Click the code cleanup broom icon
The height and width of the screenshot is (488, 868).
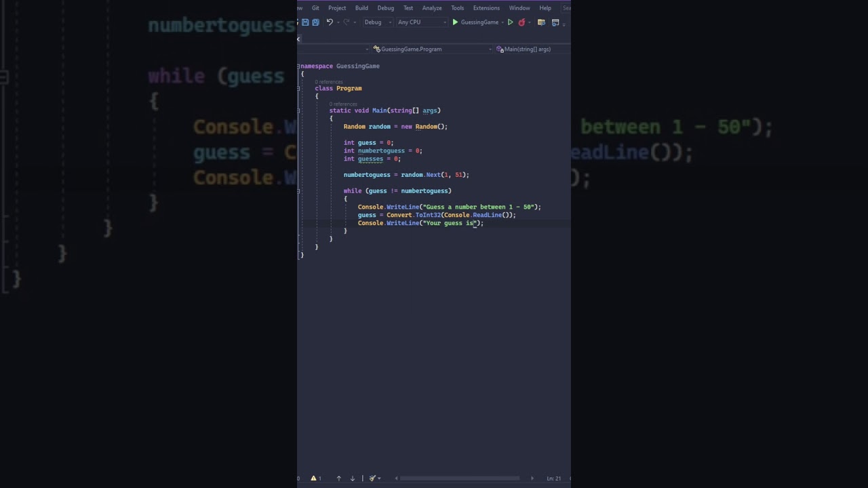[372, 479]
